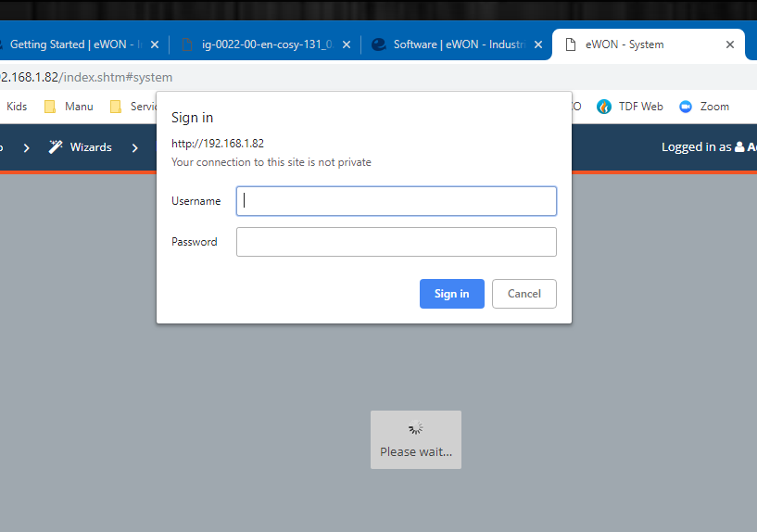The height and width of the screenshot is (532, 757).
Task: Click the Manu bookmark folder icon
Action: coord(50,107)
